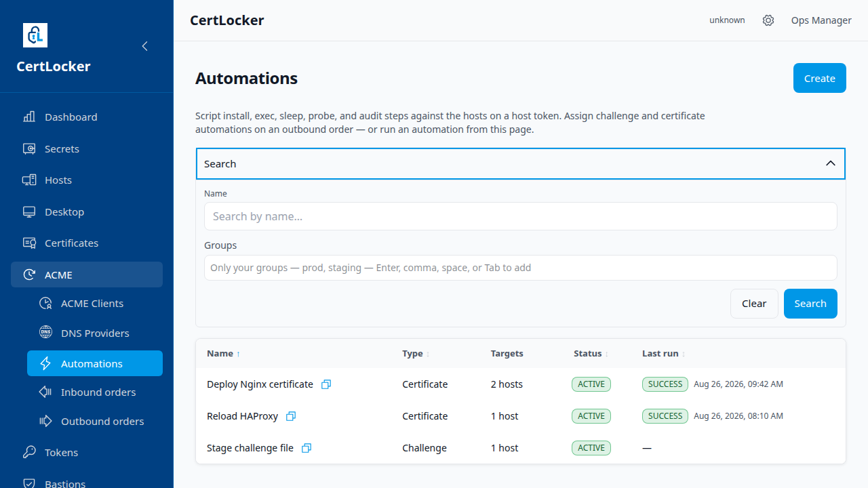Open the Tokens menu item
The height and width of the screenshot is (488, 868).
(87, 452)
